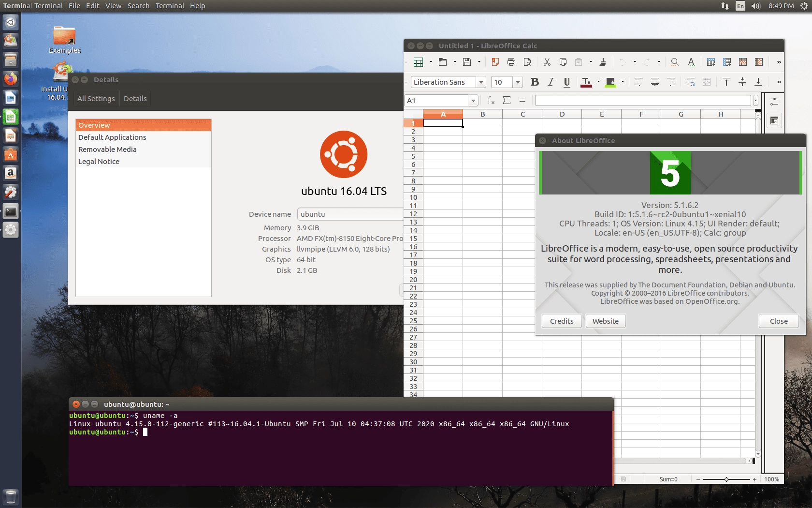Show more Standard toolbar items chevron
This screenshot has height=508, width=812.
[779, 62]
